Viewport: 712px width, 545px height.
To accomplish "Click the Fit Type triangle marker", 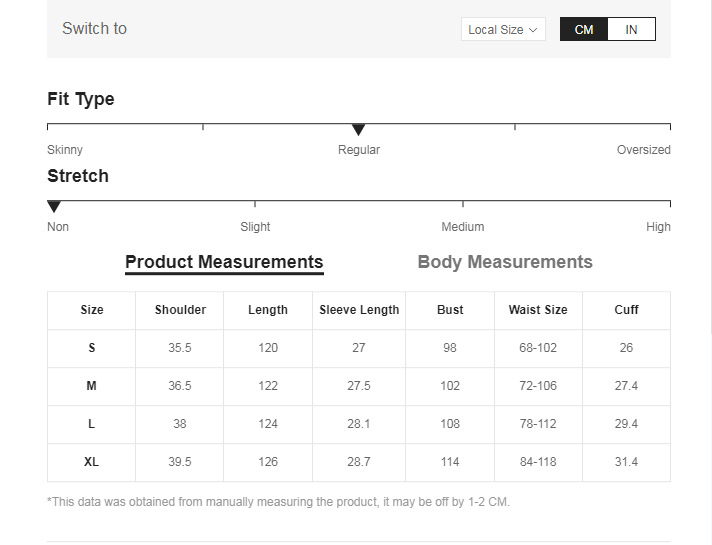I will (x=359, y=130).
